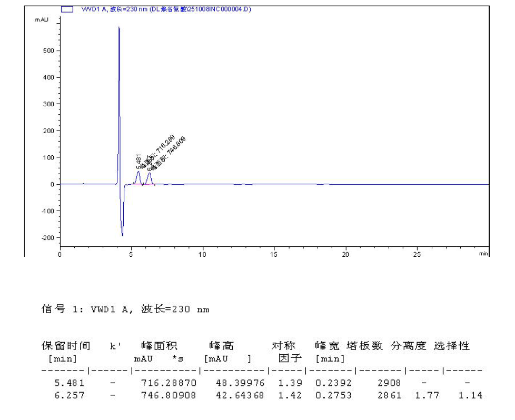Viewport: 515px width, 420px height.
Task: Click the mAU y-axis unit label
Action: coord(42,19)
